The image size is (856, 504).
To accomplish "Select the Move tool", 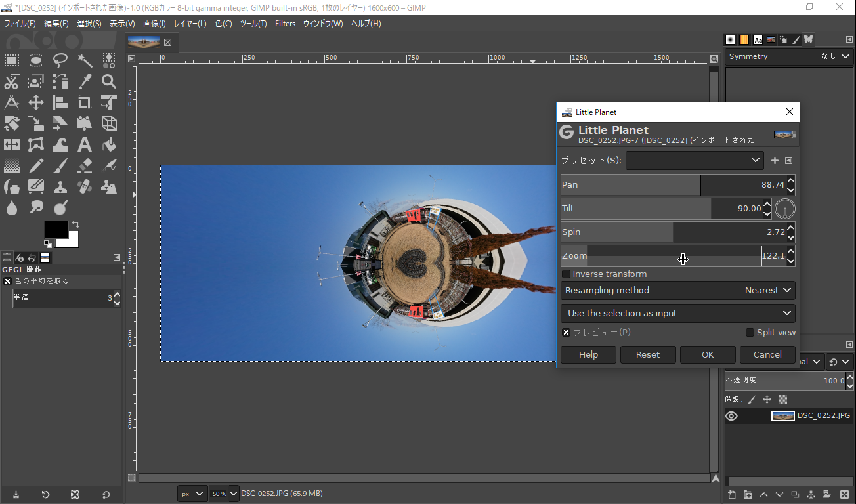I will click(36, 102).
